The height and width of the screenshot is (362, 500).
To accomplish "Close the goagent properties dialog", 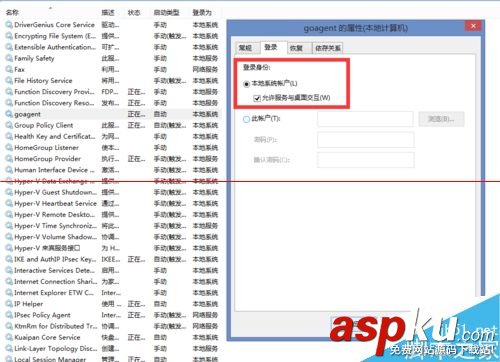I will [x=473, y=26].
